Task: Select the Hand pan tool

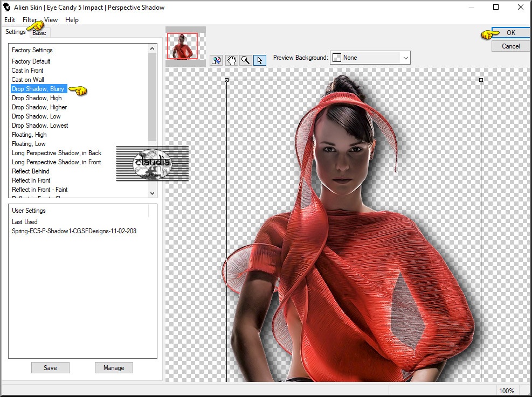Action: point(231,60)
